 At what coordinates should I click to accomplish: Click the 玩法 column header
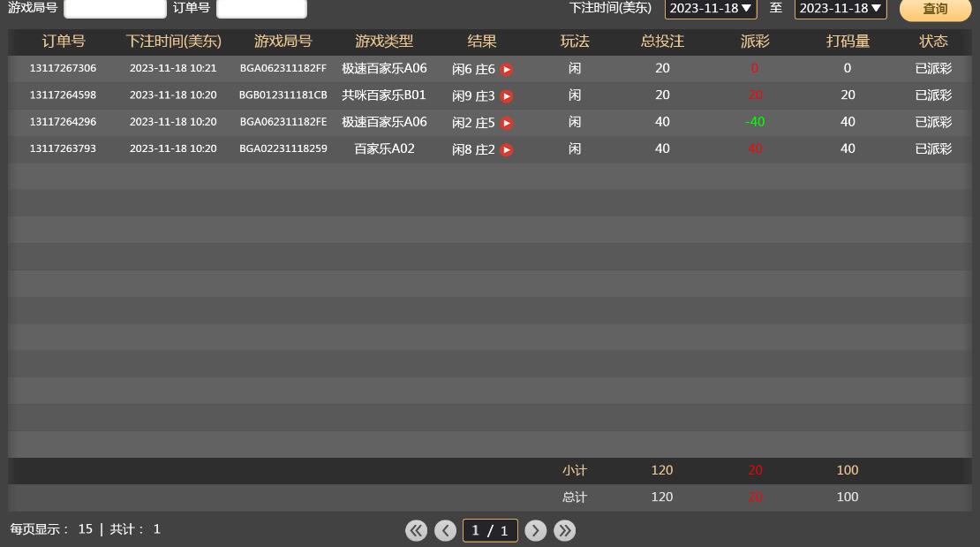click(x=575, y=42)
